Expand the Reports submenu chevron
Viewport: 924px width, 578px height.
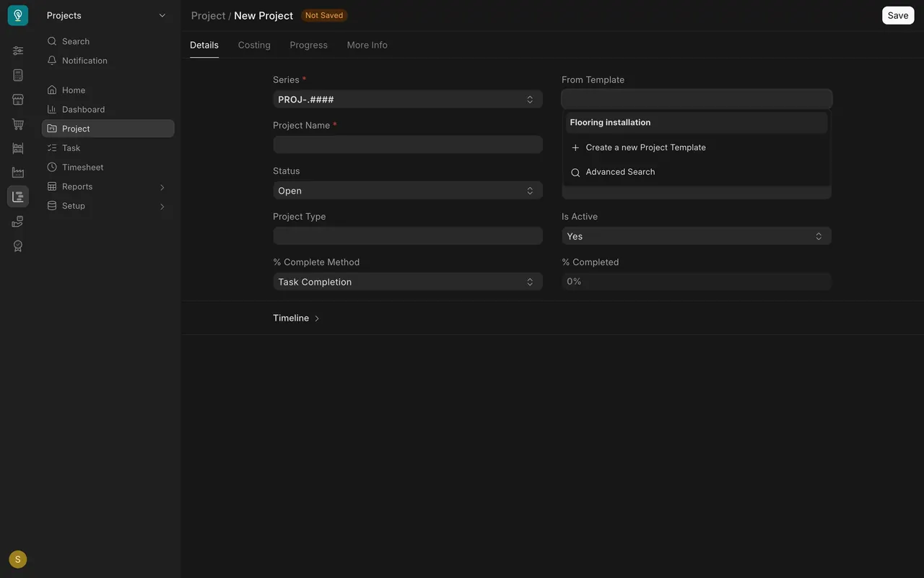(162, 187)
